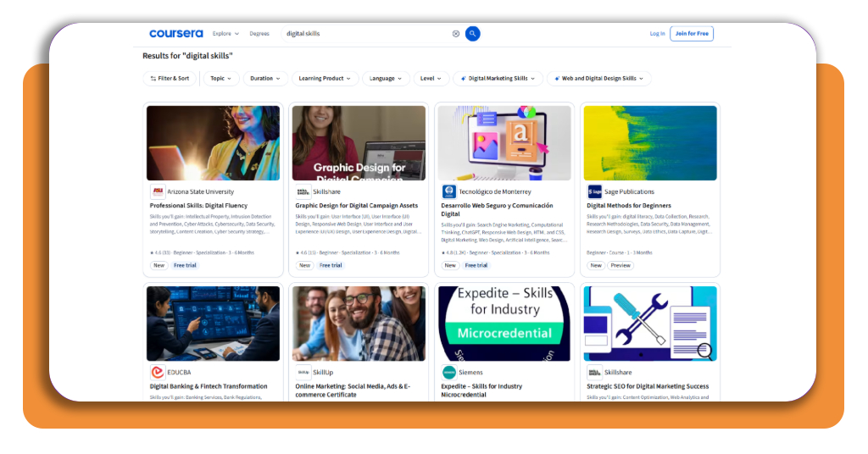Click the Skillshare logo on Strategic SEO card

click(x=594, y=372)
